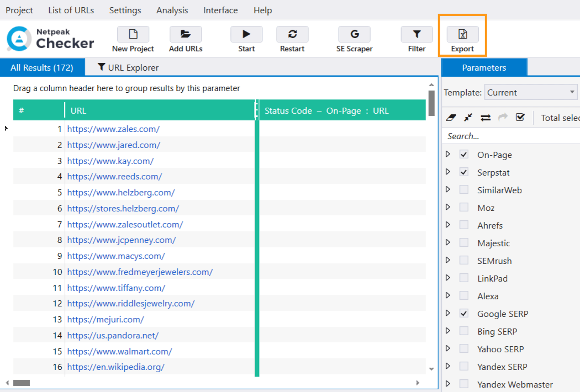
Task: Uncheck the On-Page parameter checkbox
Action: click(x=464, y=154)
